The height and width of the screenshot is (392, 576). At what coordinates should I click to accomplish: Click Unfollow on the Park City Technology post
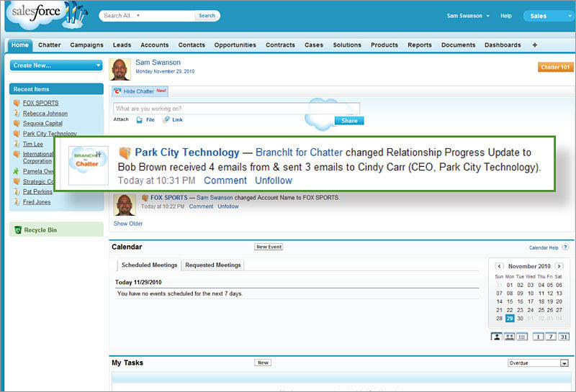[x=274, y=181]
